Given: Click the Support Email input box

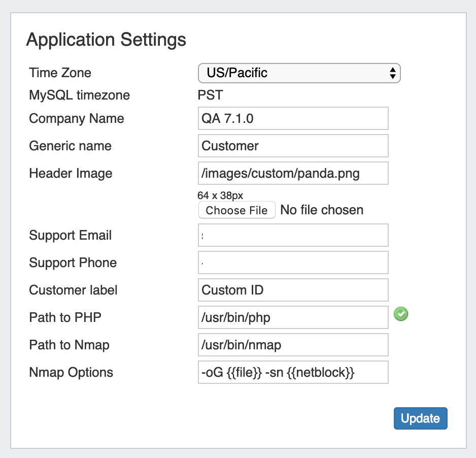Looking at the screenshot, I should pyautogui.click(x=293, y=235).
